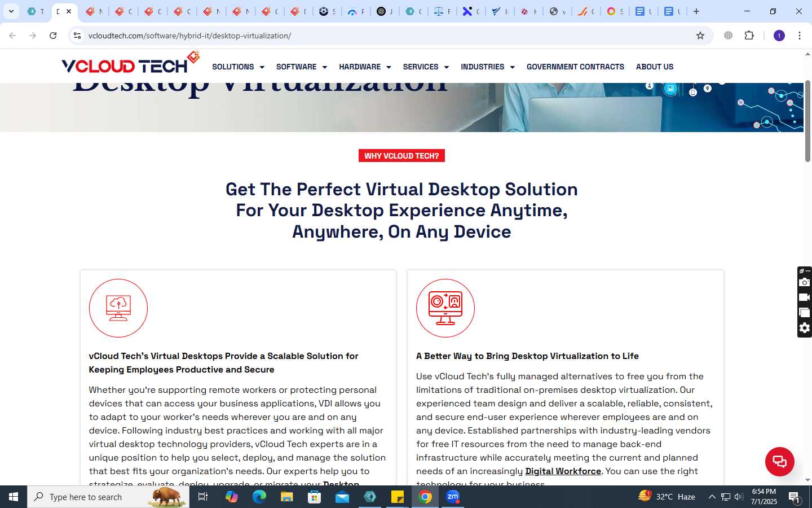Click the gallery window icon in side toolbar

(805, 313)
